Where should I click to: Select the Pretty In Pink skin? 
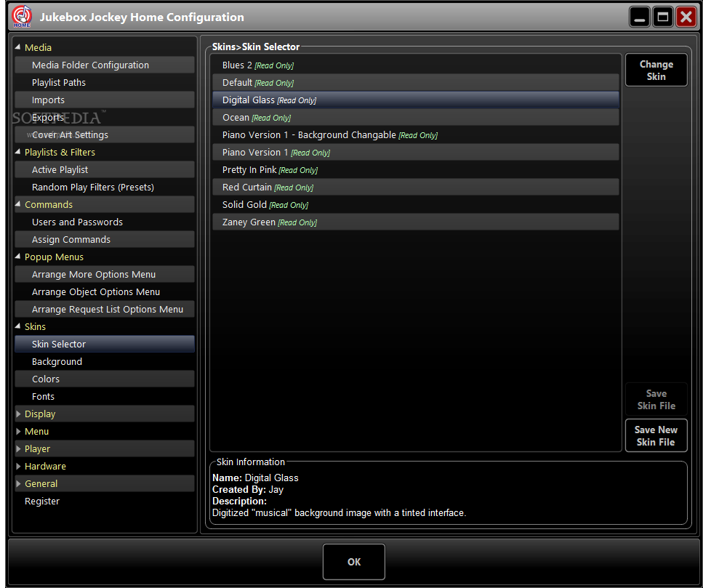point(416,170)
